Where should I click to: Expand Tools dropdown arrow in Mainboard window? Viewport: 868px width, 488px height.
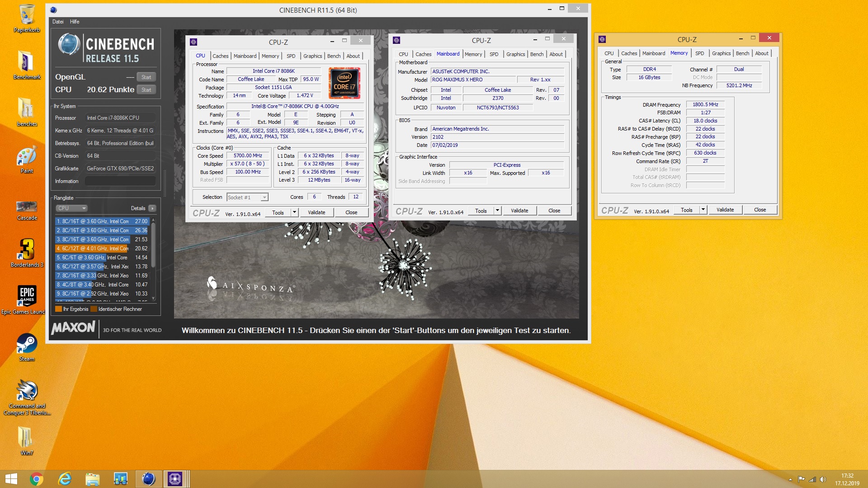[x=497, y=211]
